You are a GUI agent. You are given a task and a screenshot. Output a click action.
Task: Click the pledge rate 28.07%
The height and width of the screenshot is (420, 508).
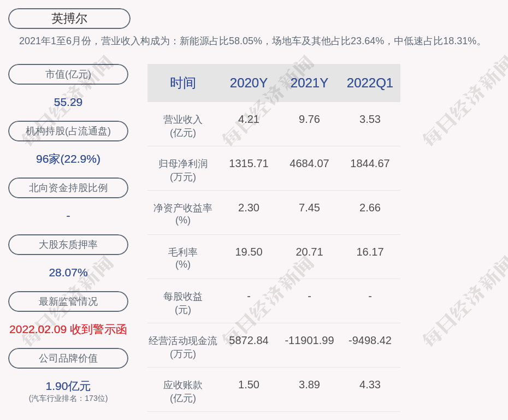pos(68,273)
